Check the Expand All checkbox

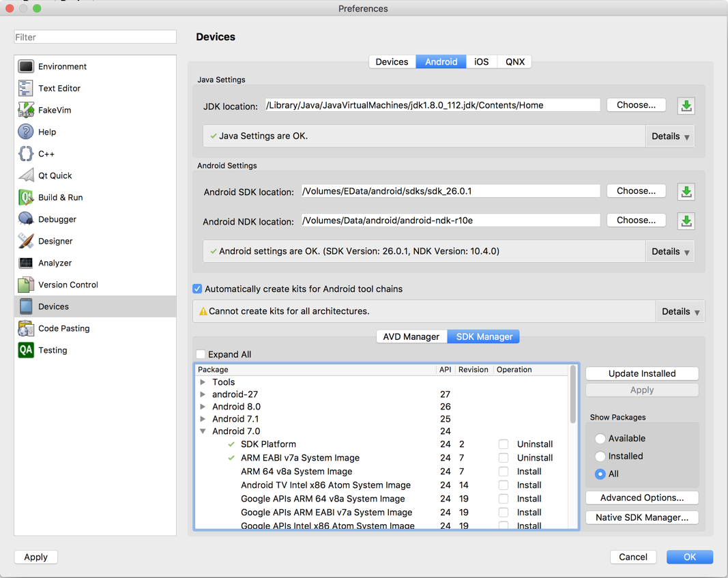[x=201, y=355]
